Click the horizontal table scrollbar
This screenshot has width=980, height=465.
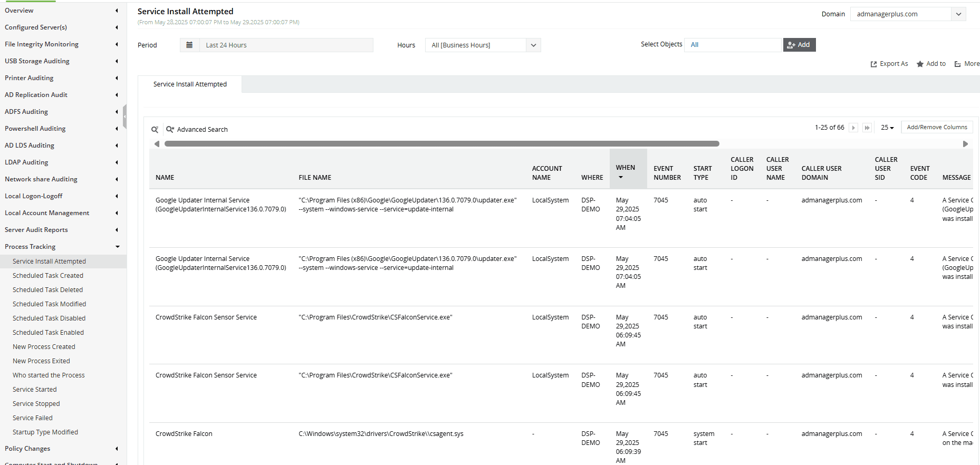pos(441,144)
